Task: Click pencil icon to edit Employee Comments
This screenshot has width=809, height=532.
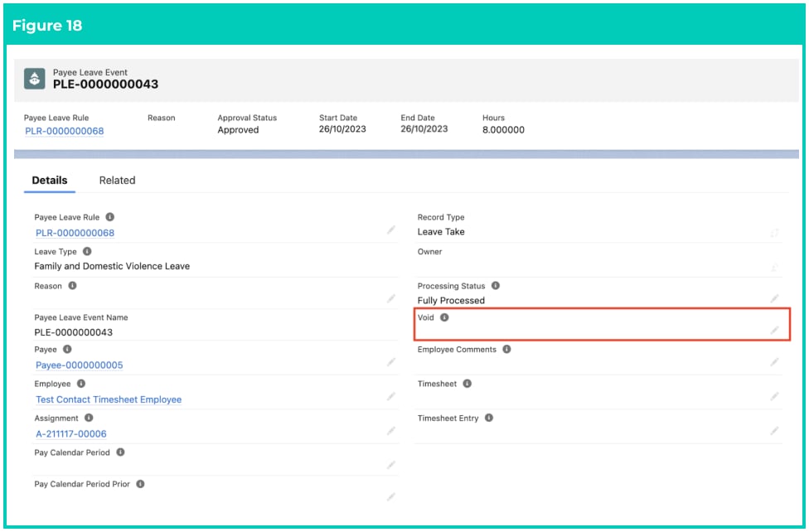Action: (774, 362)
